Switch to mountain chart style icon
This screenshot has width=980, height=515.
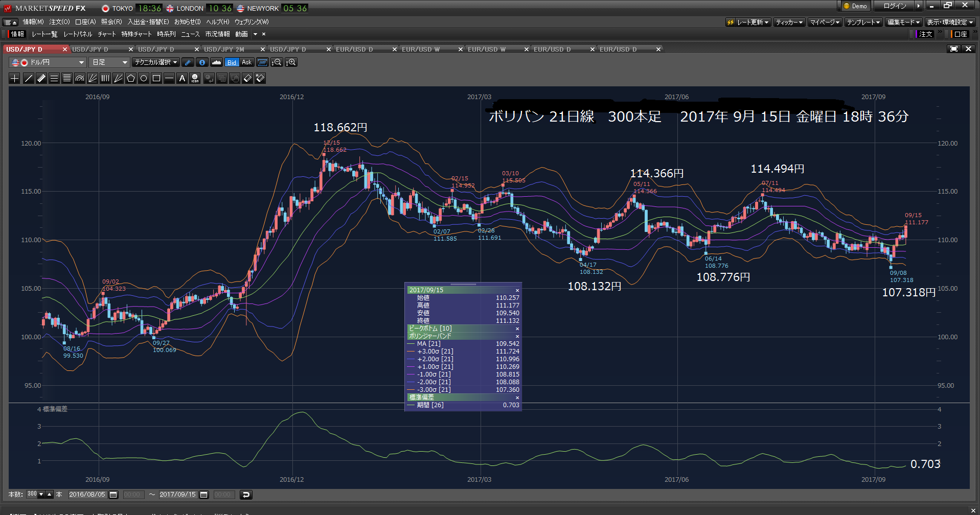pos(217,62)
